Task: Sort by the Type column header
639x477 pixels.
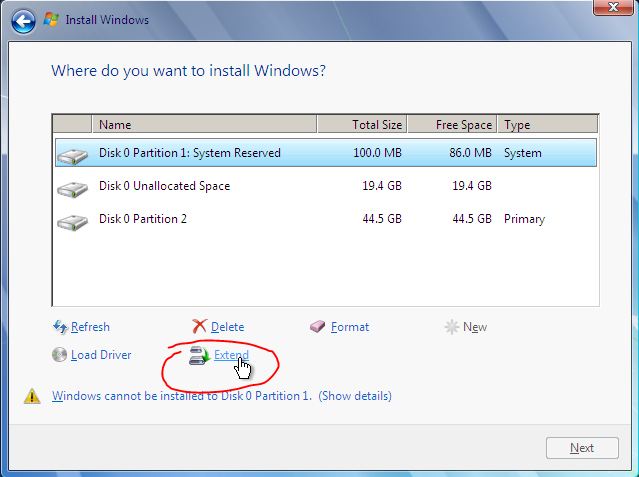Action: click(x=548, y=124)
